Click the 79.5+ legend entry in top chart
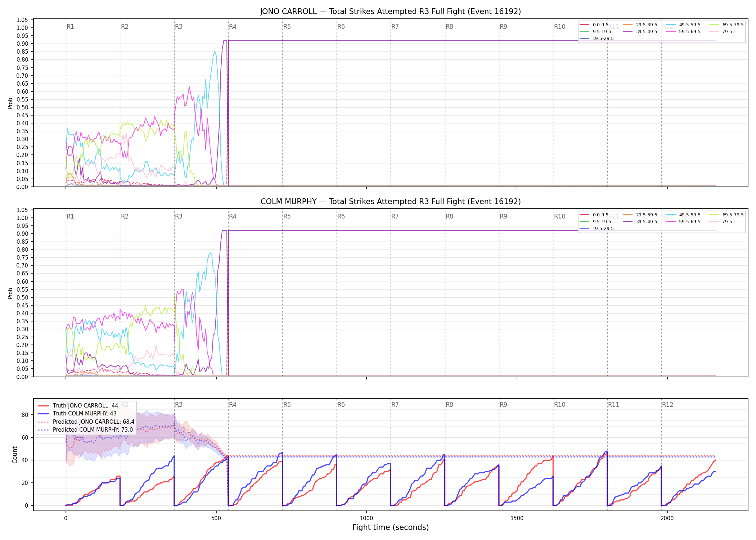 click(723, 32)
